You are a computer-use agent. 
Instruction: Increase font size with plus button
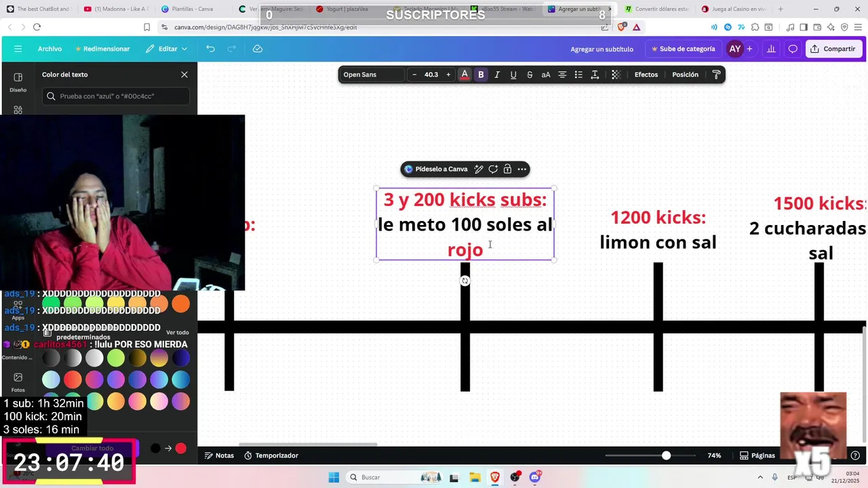click(448, 75)
